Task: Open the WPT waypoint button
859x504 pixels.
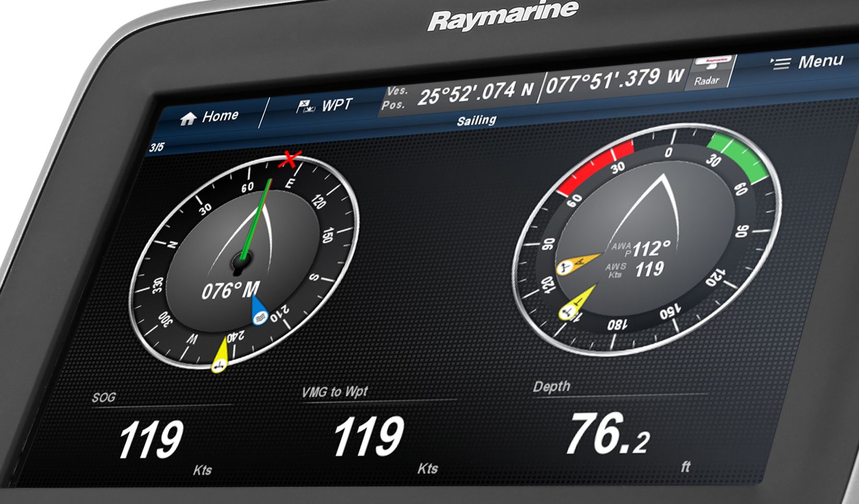Action: coord(324,106)
